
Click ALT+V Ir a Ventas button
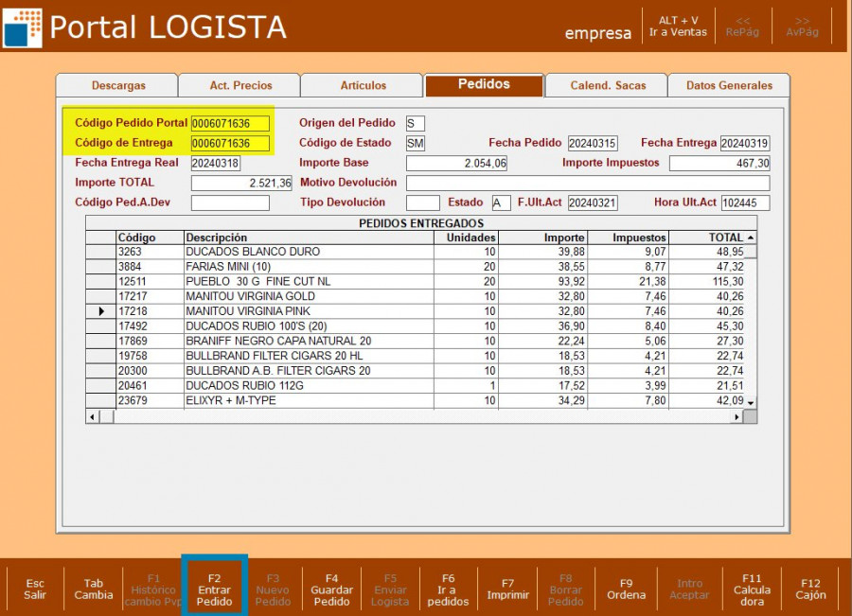[678, 26]
